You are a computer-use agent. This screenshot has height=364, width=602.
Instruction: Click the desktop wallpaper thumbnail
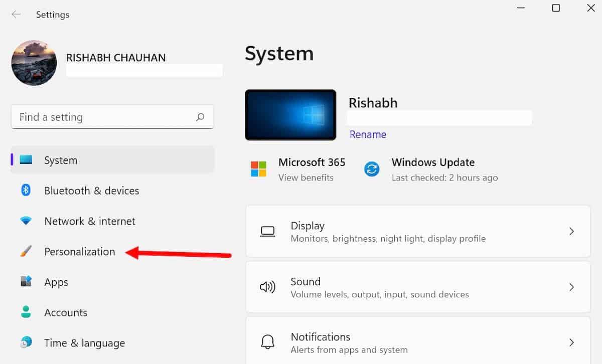click(290, 115)
